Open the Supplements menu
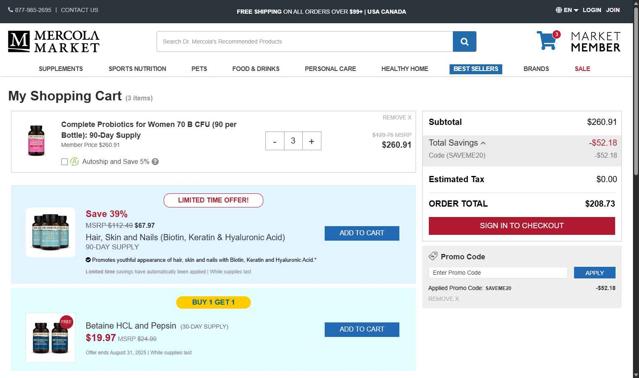This screenshot has height=378, width=639. point(61,69)
